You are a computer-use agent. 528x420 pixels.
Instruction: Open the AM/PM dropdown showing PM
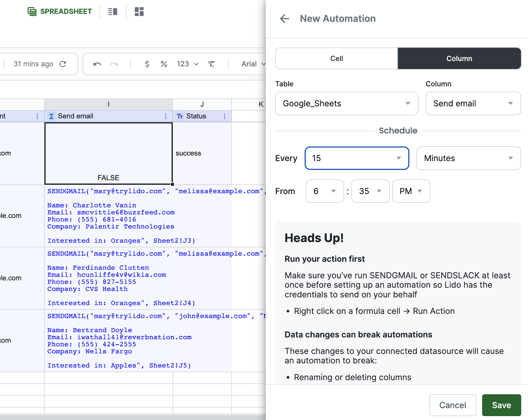click(x=411, y=191)
